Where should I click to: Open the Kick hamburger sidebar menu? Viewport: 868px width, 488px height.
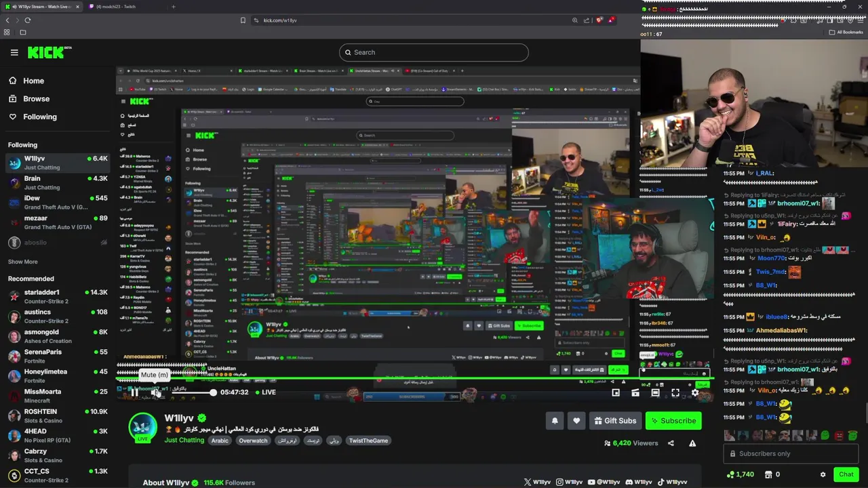coord(14,52)
